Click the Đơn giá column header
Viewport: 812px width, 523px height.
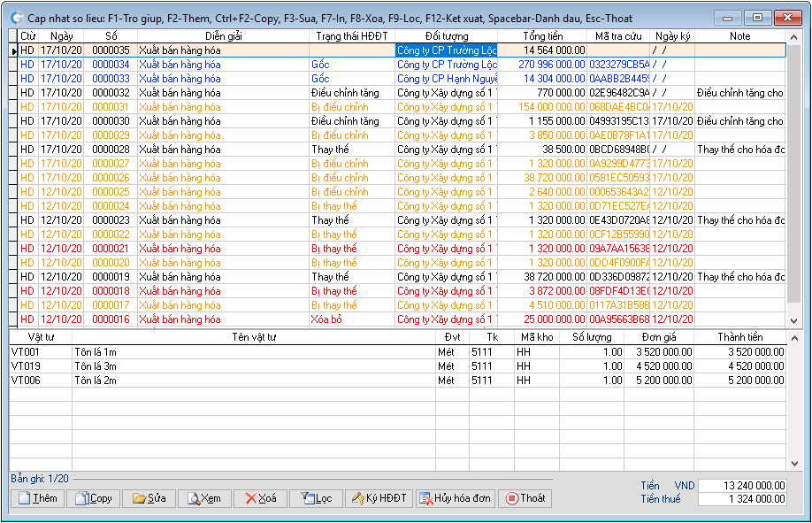click(659, 337)
